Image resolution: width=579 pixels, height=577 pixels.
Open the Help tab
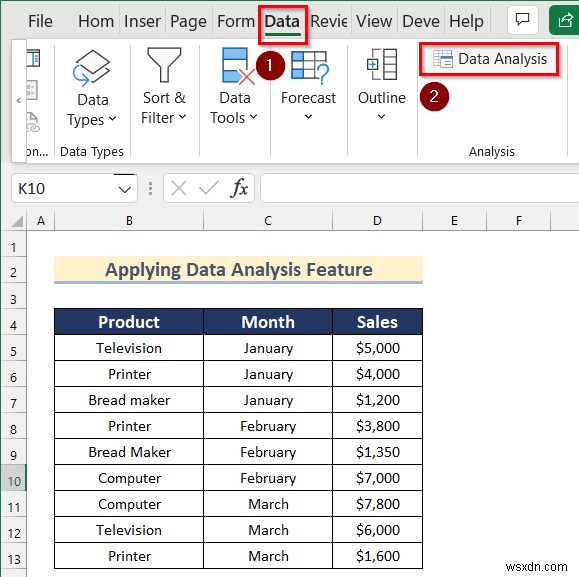(466, 22)
